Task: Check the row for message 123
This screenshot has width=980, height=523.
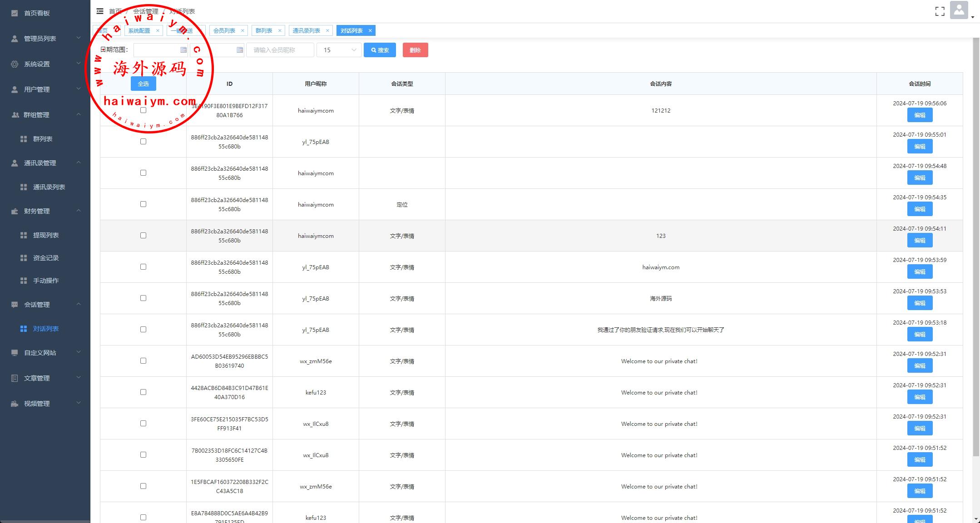Action: tap(143, 236)
